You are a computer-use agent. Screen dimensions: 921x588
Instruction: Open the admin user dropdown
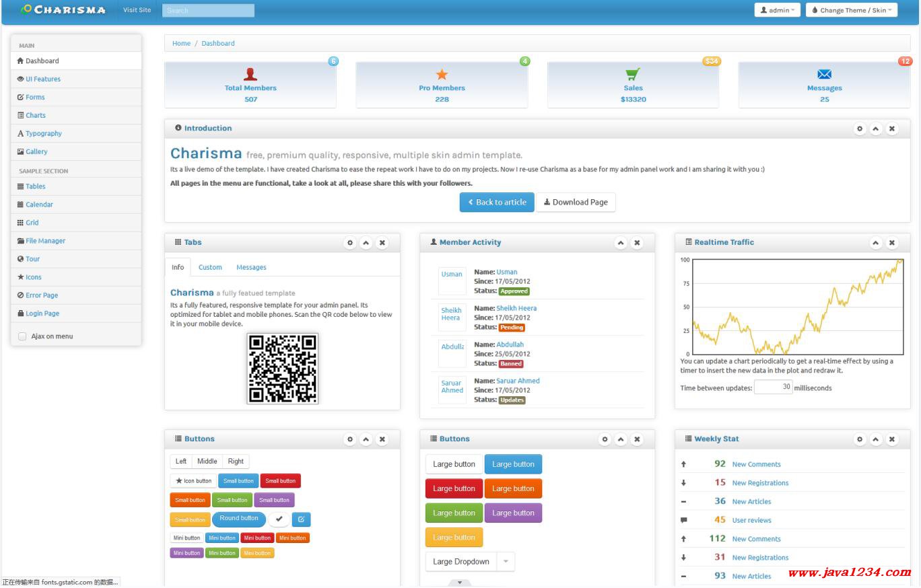tap(777, 10)
